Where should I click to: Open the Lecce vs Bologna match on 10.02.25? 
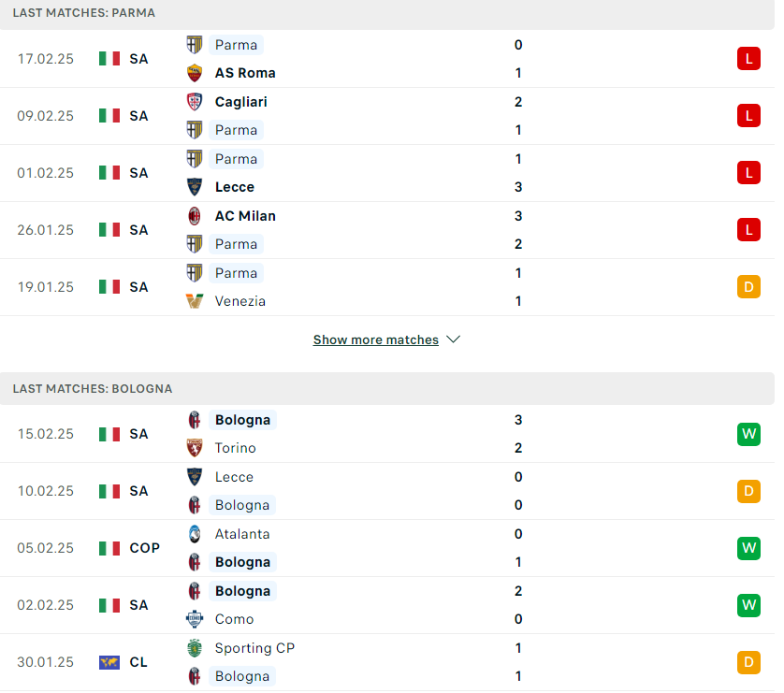click(x=387, y=491)
